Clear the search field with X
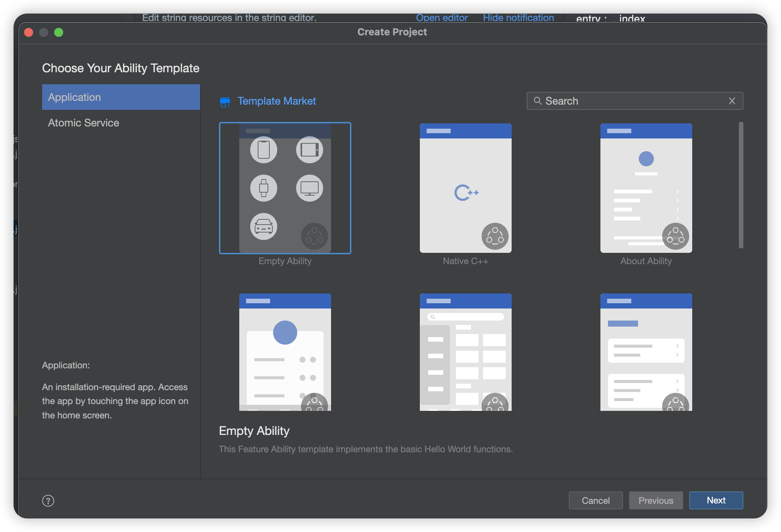The height and width of the screenshot is (532, 781). [732, 101]
